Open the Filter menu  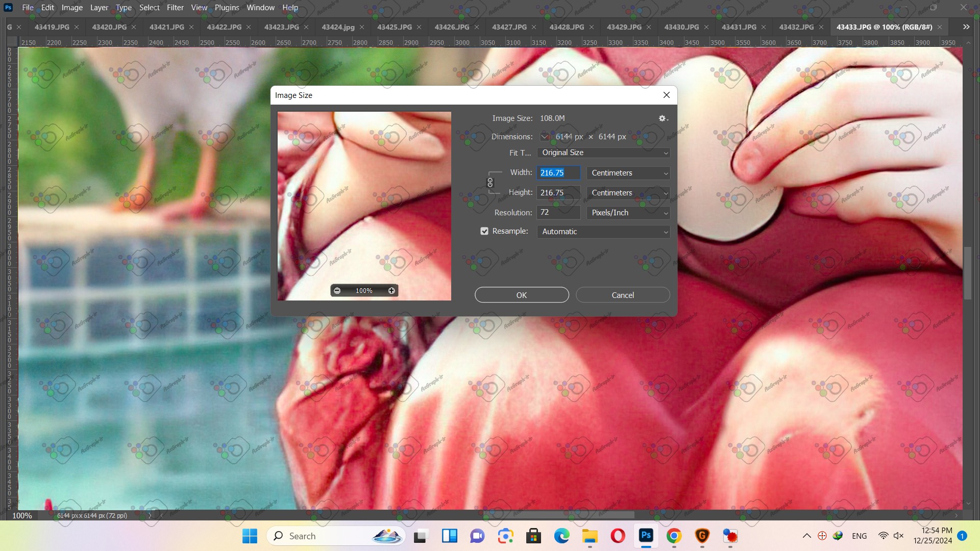(175, 8)
